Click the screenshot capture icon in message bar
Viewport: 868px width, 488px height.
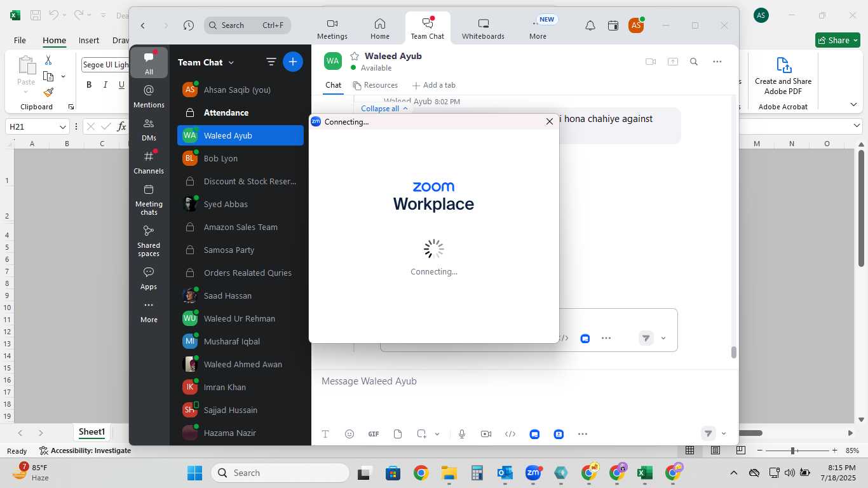coord(422,434)
